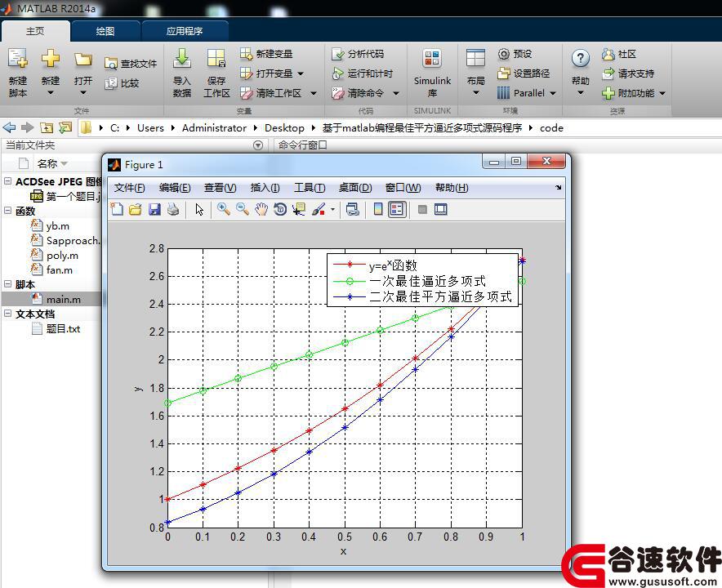The width and height of the screenshot is (722, 588).
Task: Toggle Edit Plot arrow tool
Action: pyautogui.click(x=199, y=210)
